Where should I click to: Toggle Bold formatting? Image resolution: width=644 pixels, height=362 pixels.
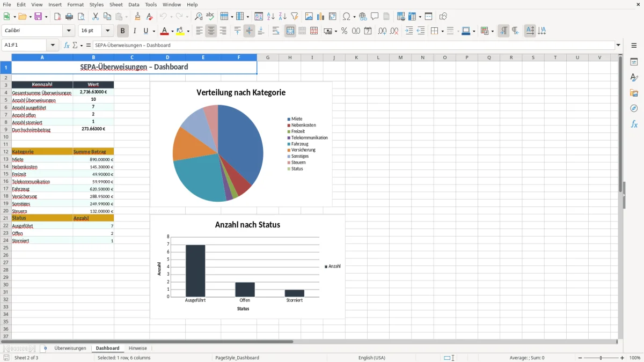point(123,31)
